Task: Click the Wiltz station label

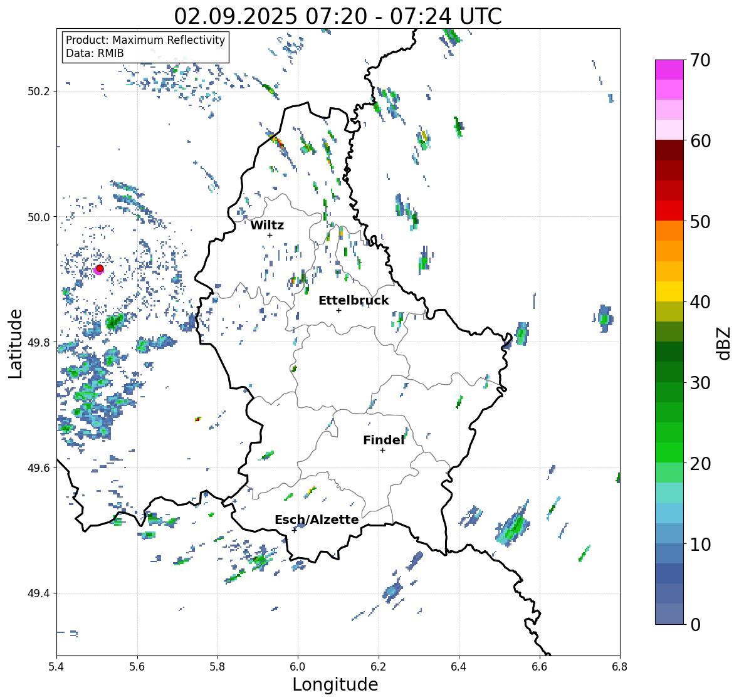Action: pyautogui.click(x=267, y=225)
